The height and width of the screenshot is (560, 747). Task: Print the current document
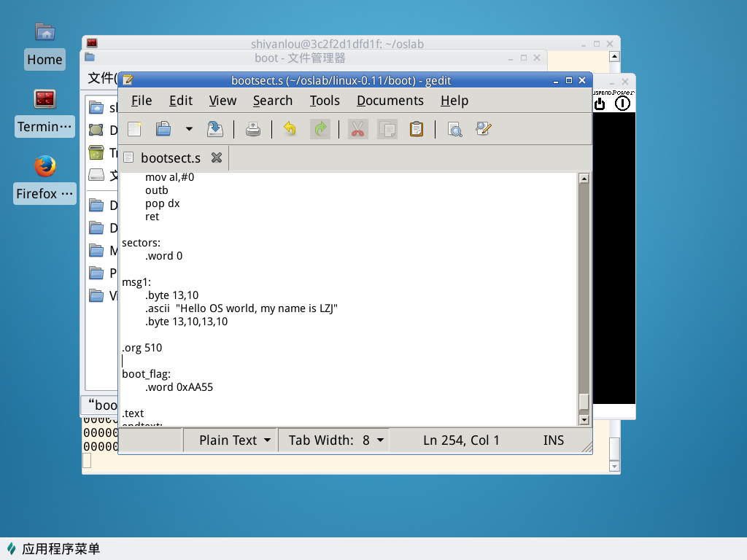252,129
